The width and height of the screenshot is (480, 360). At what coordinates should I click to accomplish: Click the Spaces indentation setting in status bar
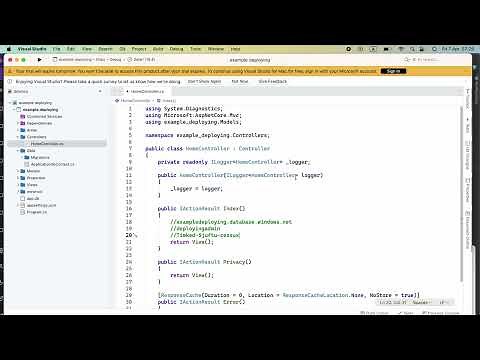(x=422, y=302)
